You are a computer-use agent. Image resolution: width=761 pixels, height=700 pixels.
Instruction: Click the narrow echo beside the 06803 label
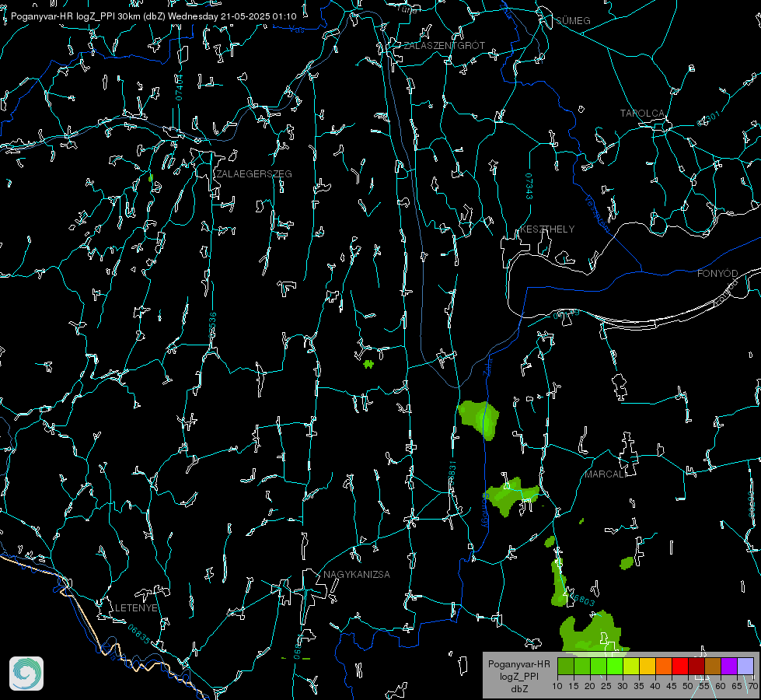click(559, 582)
